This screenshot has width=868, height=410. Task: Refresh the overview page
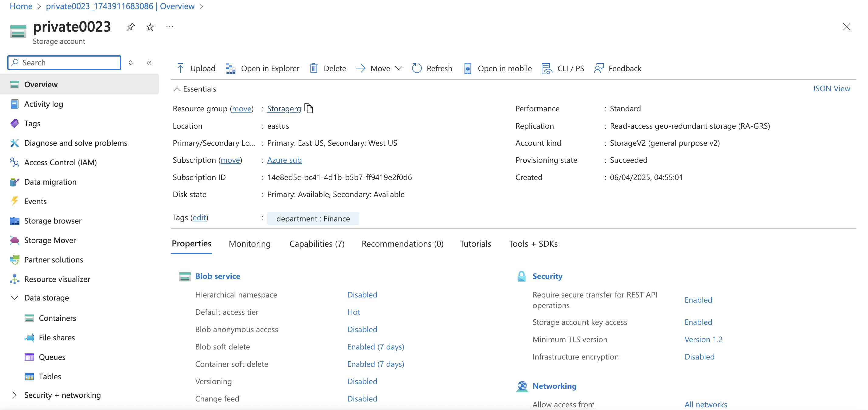(432, 68)
